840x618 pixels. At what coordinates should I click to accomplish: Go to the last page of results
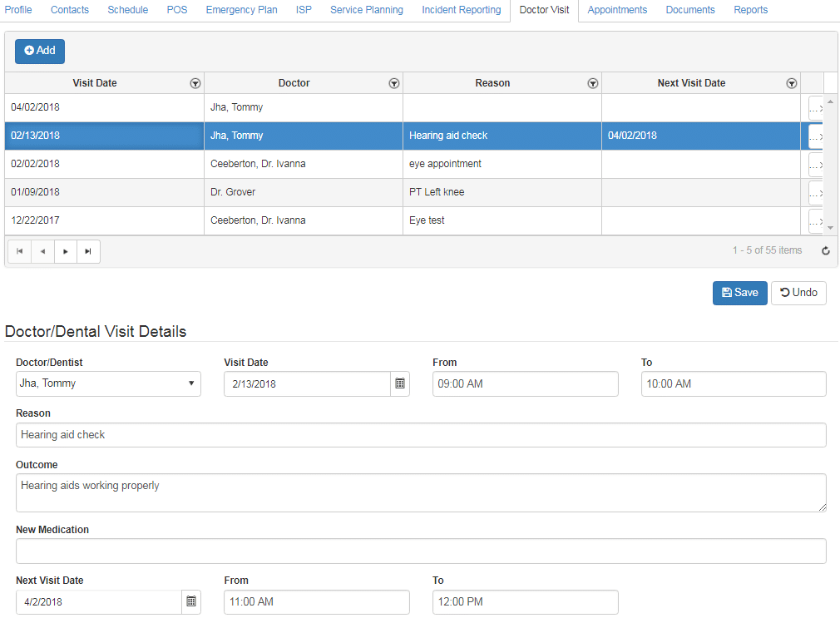click(x=88, y=251)
